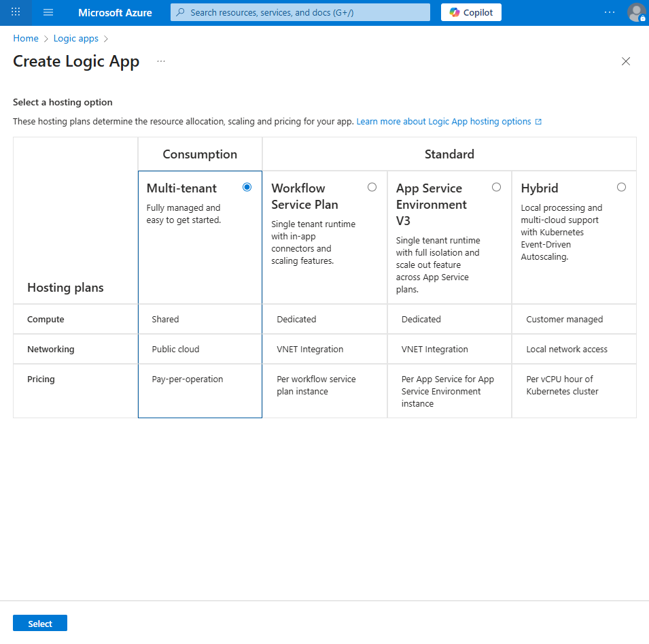Click the Multi-tenant plan title

tap(181, 188)
